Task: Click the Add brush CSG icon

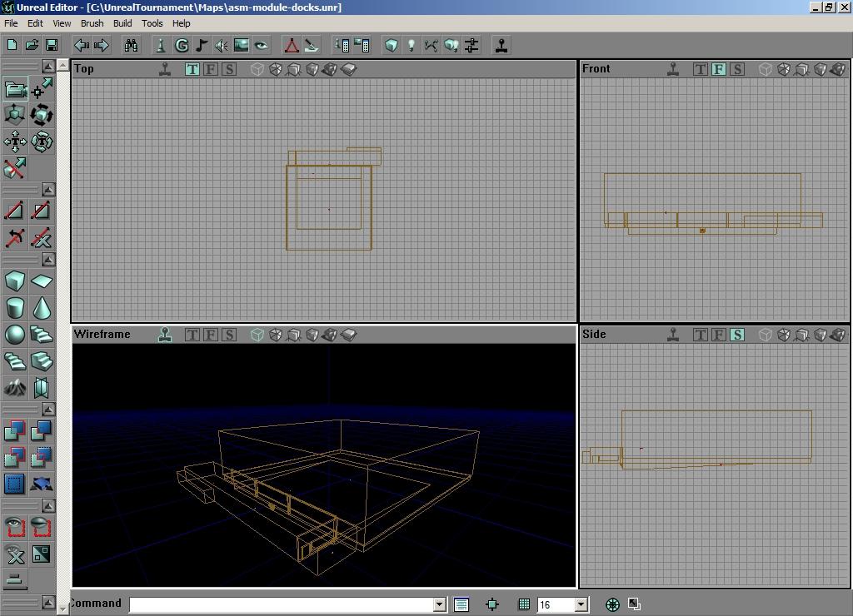Action: point(15,430)
